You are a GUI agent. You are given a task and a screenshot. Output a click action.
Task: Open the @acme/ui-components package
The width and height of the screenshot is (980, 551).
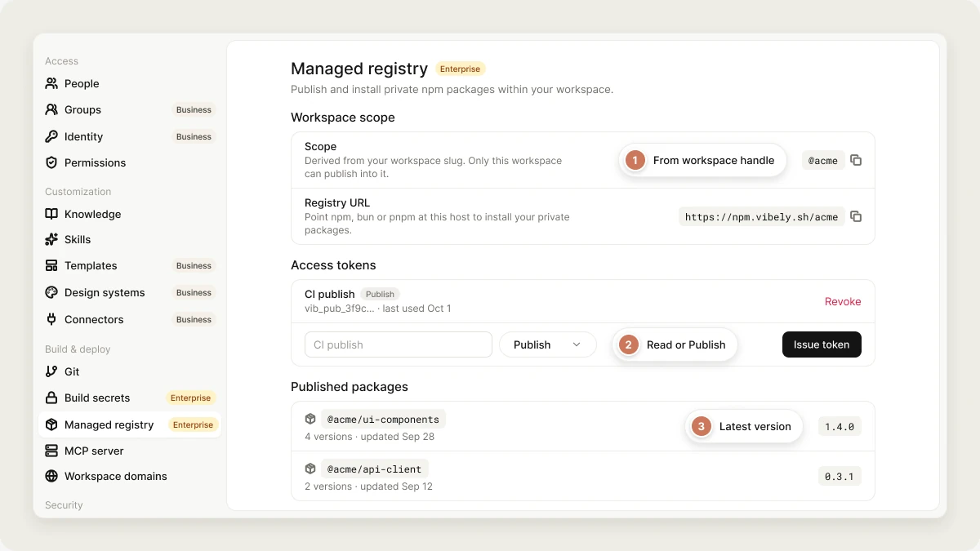click(x=383, y=420)
